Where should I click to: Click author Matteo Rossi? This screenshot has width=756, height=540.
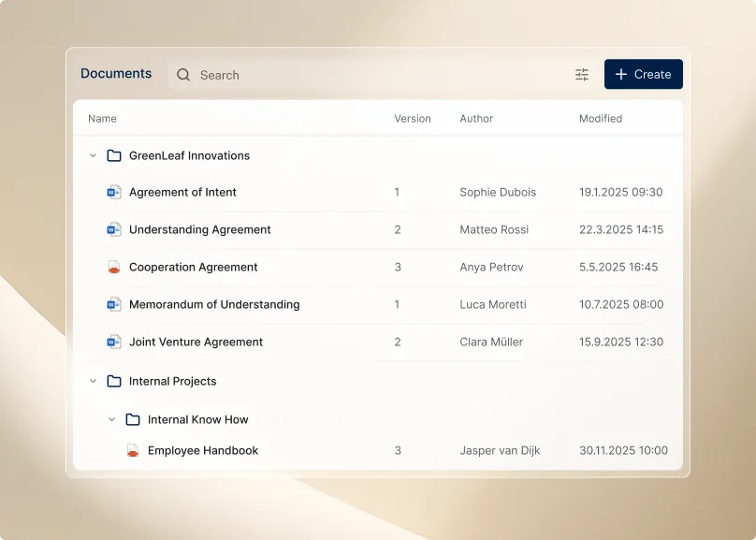click(494, 229)
